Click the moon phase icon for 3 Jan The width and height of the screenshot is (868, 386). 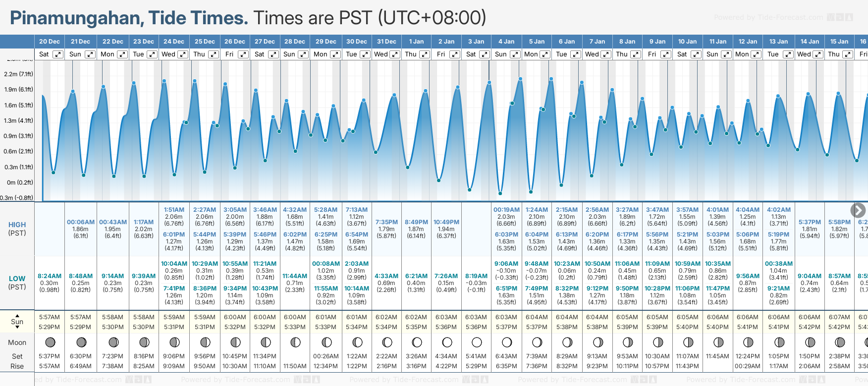tap(477, 342)
